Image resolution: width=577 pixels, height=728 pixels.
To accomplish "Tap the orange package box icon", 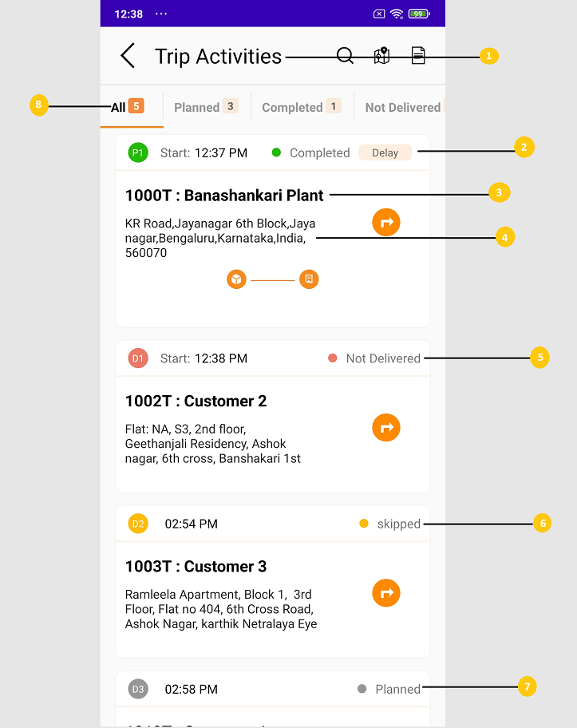I will [x=236, y=279].
